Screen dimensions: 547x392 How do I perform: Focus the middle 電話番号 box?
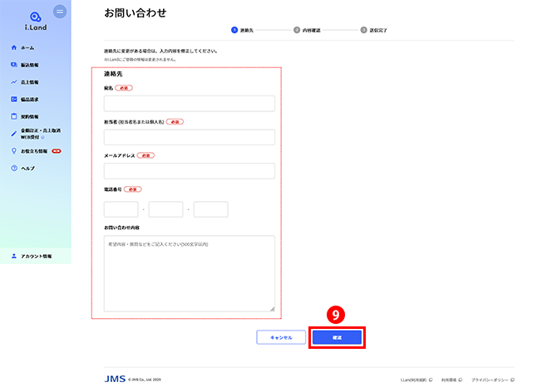(x=165, y=209)
